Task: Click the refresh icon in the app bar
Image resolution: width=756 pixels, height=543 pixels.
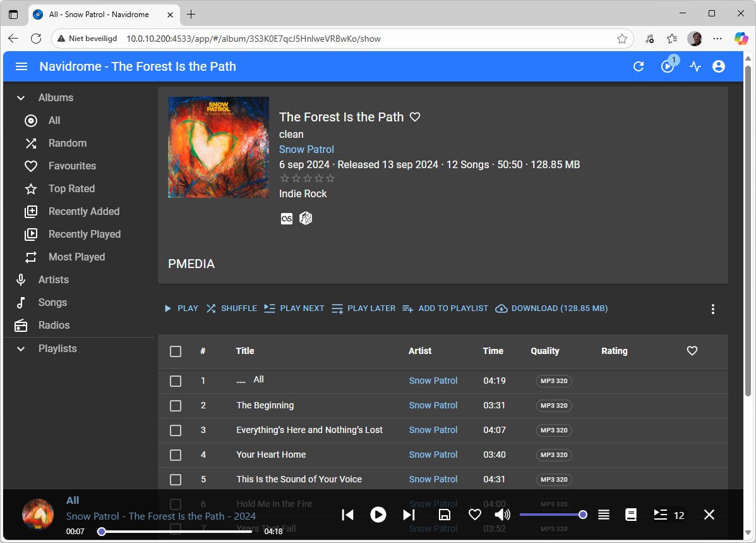Action: 639,66
